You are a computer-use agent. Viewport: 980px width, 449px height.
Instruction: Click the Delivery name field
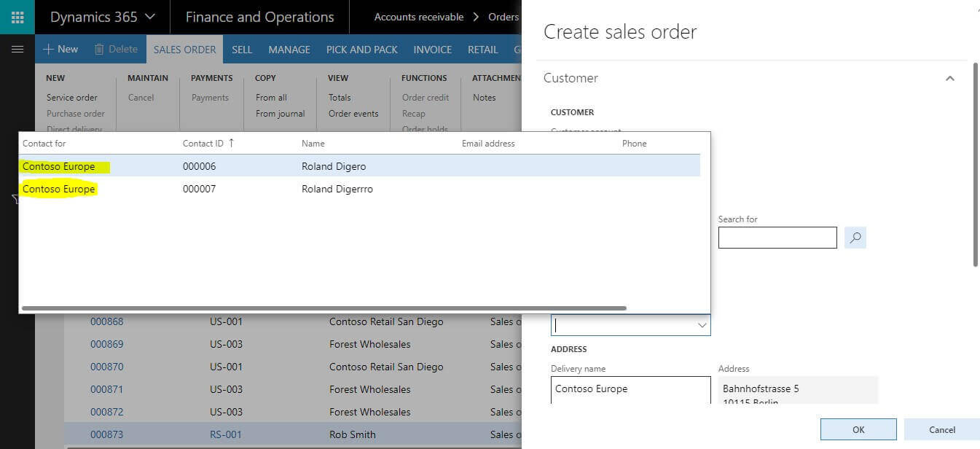pyautogui.click(x=631, y=389)
